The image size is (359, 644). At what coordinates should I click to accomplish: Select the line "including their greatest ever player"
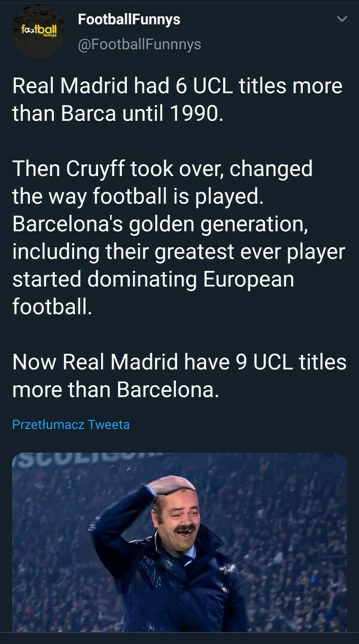click(178, 252)
